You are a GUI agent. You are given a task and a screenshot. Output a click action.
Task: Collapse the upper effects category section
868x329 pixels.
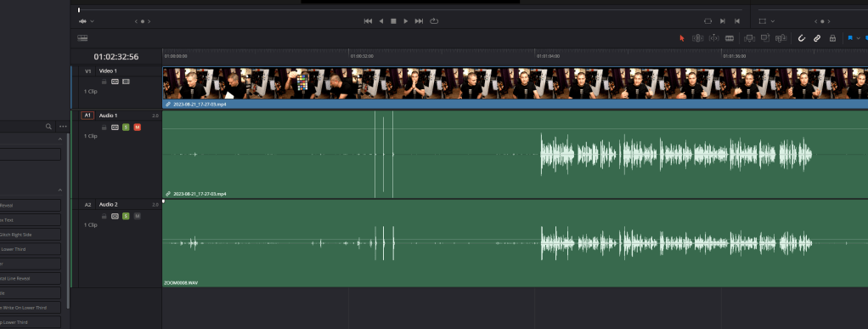click(x=60, y=140)
